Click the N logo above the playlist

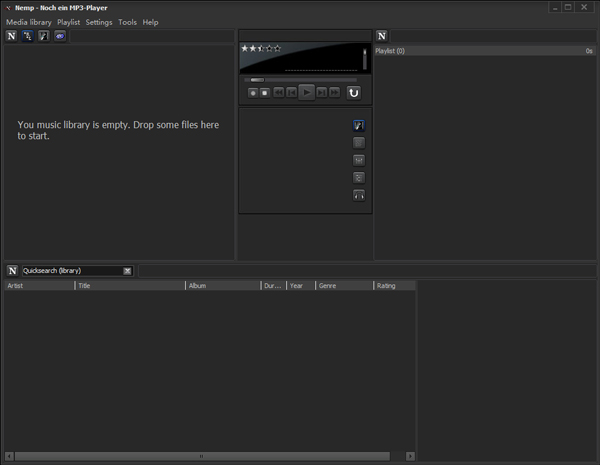point(382,36)
